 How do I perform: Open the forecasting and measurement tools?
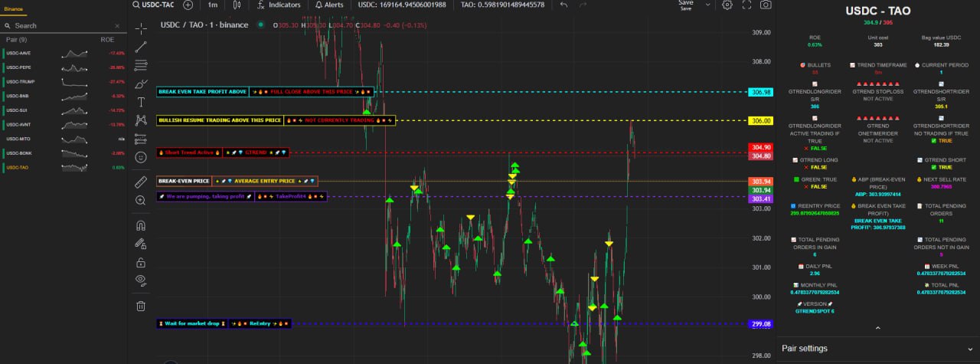141,139
